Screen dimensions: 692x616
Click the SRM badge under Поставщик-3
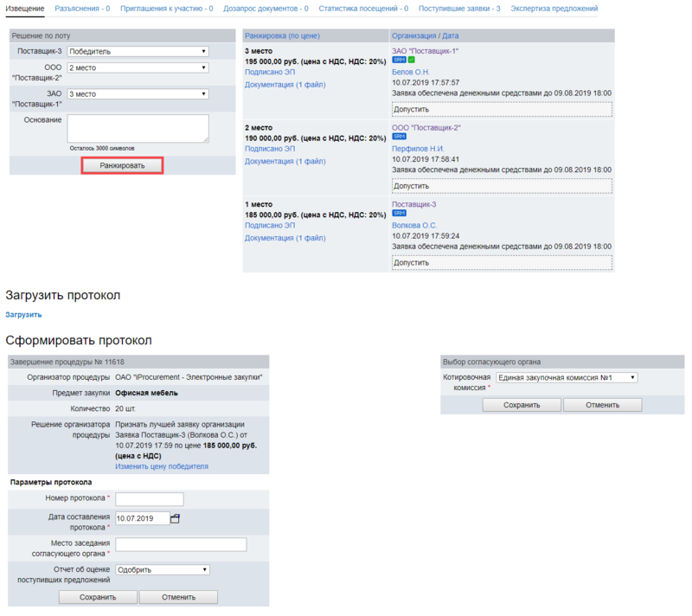point(398,213)
